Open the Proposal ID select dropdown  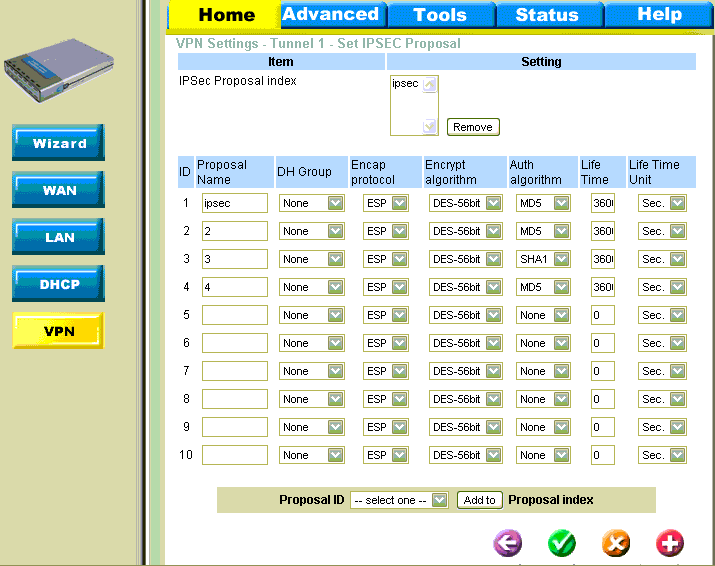point(399,500)
